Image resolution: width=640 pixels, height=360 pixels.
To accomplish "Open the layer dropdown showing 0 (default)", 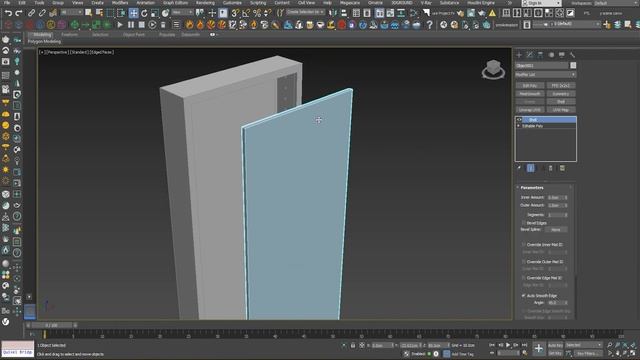I will point(567,25).
